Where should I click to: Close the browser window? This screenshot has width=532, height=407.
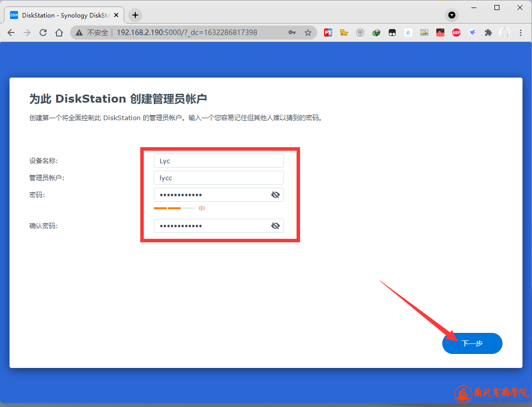click(x=520, y=8)
